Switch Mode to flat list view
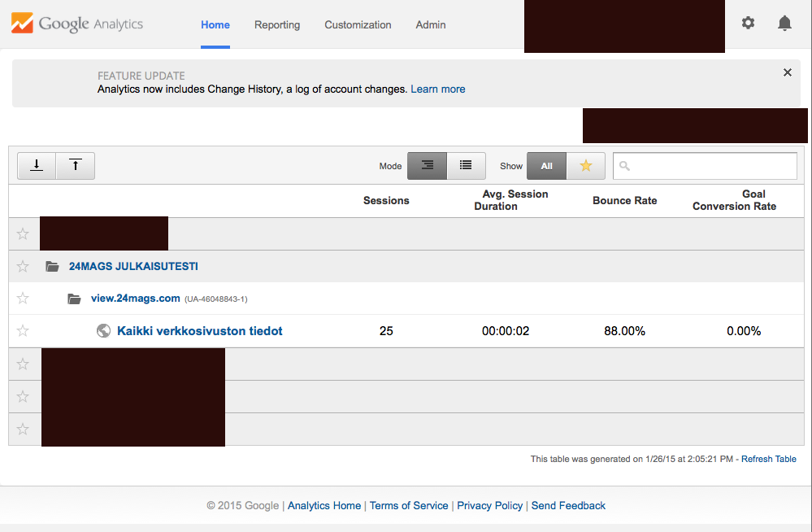This screenshot has height=532, width=812. pyautogui.click(x=466, y=166)
